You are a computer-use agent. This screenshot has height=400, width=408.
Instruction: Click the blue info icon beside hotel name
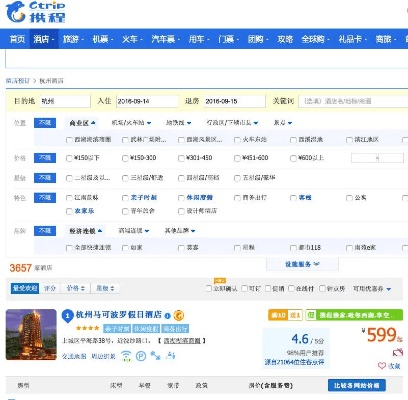tap(167, 315)
